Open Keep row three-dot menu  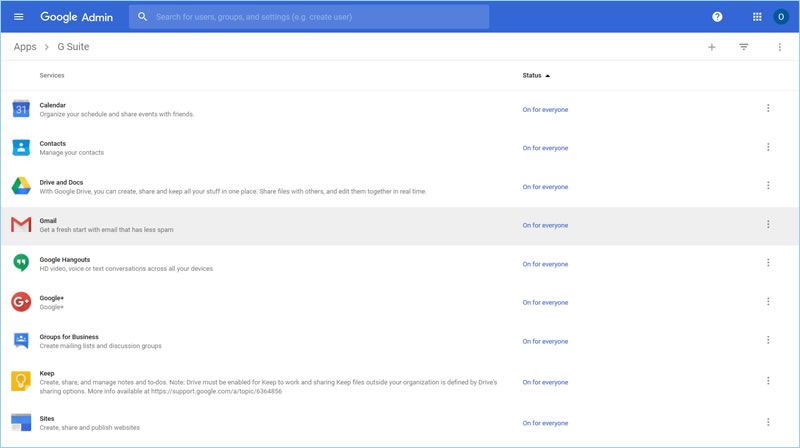(768, 381)
